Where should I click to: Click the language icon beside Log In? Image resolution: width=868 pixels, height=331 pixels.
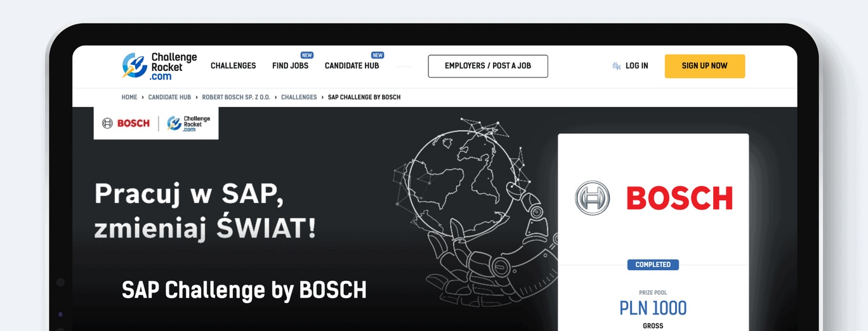click(616, 66)
